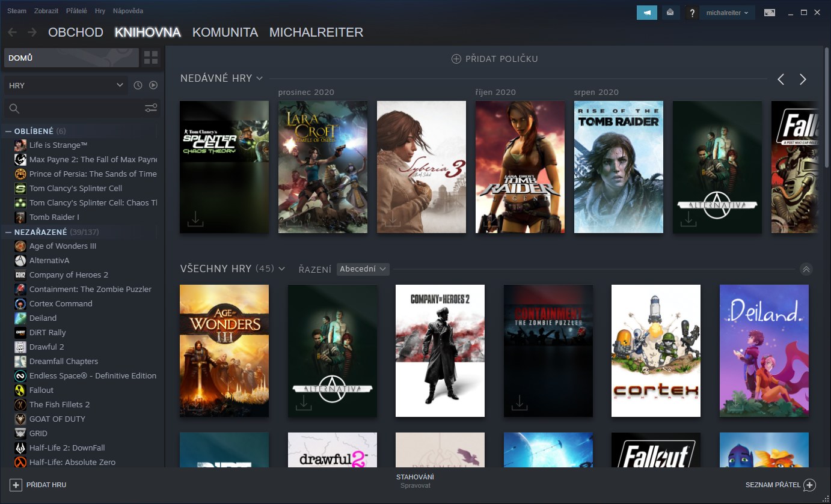Click the grid collections view icon
831x504 pixels.
[151, 58]
